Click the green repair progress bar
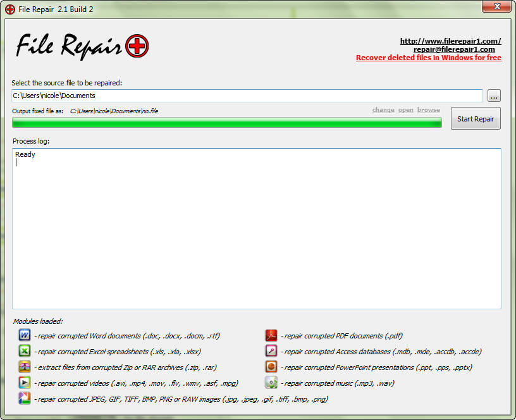516x420 pixels. [x=227, y=123]
